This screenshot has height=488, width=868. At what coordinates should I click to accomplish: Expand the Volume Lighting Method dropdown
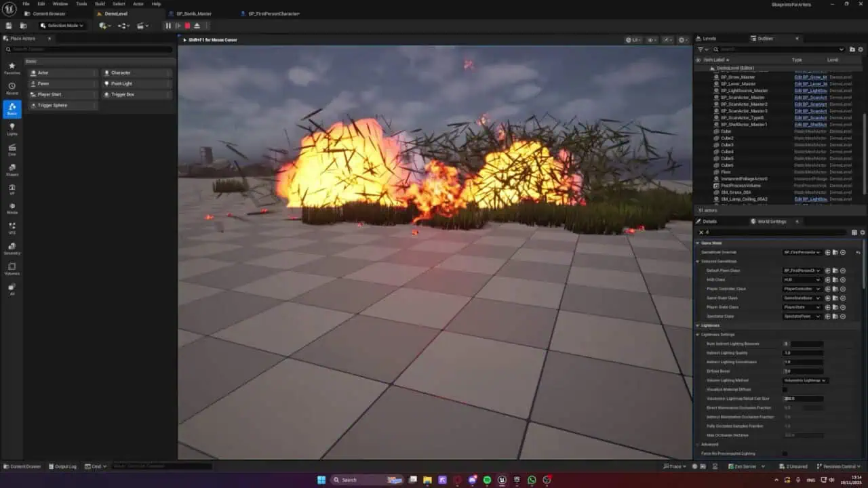[x=805, y=380]
